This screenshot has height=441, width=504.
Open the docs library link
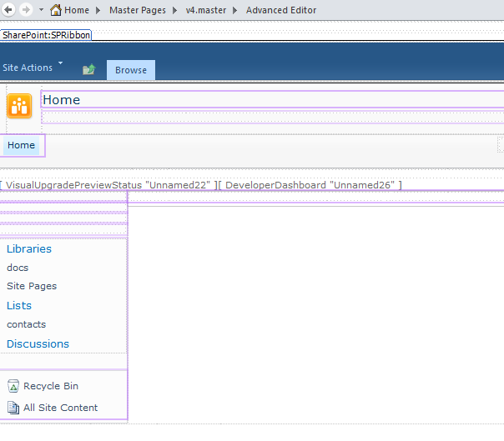(x=18, y=268)
